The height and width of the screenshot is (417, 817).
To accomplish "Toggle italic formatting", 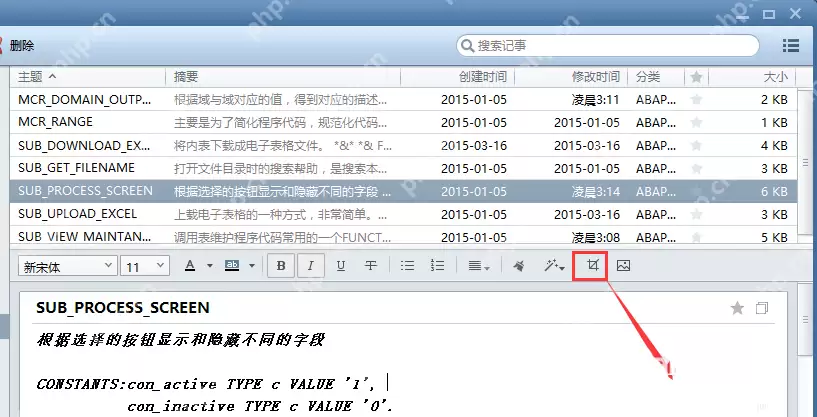I will click(311, 266).
